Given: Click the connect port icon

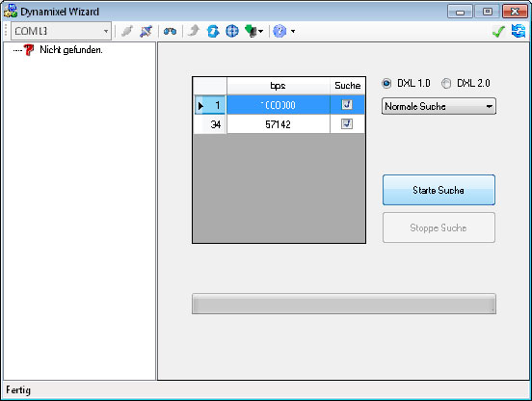Looking at the screenshot, I should tap(127, 31).
